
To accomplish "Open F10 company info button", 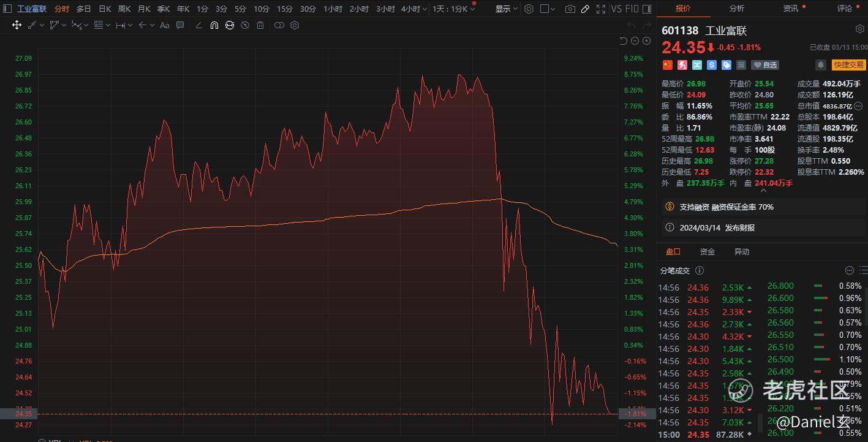I will (x=632, y=9).
